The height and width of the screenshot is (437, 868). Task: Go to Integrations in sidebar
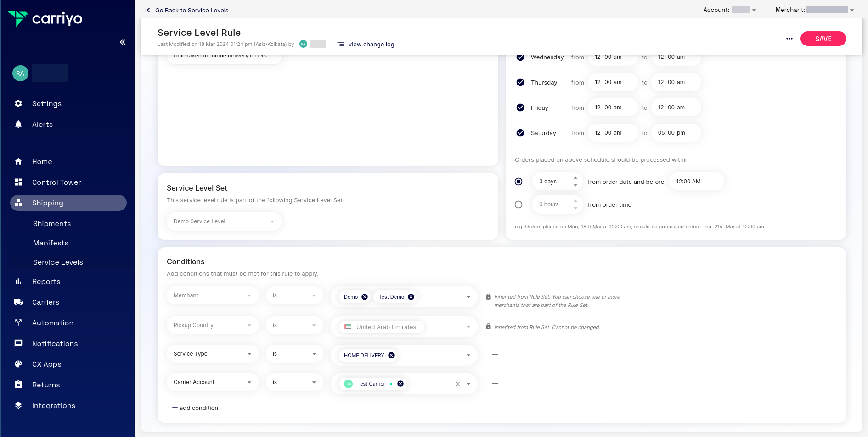pyautogui.click(x=54, y=405)
